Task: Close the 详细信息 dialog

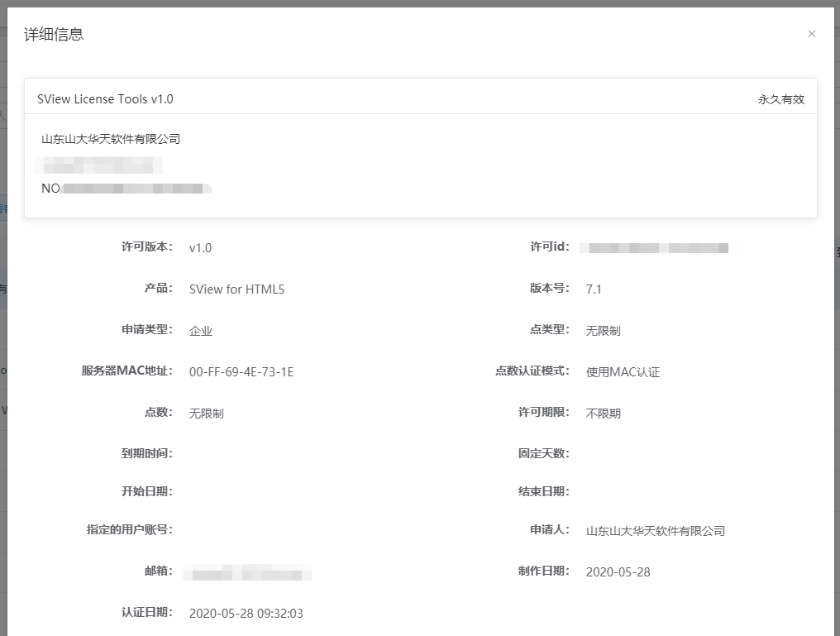Action: pos(812,34)
